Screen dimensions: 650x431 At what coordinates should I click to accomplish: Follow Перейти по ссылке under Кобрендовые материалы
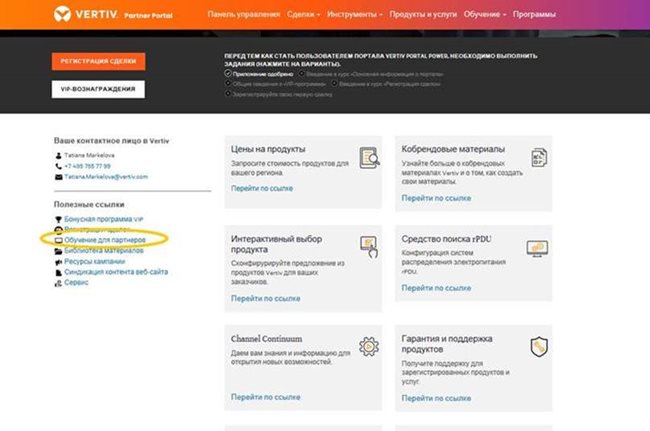(436, 198)
